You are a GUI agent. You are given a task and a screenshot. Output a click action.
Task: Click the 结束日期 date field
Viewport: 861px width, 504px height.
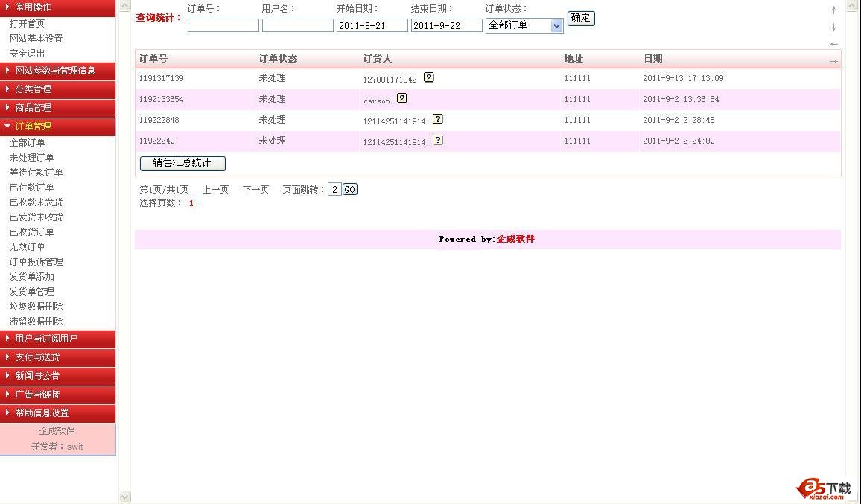(x=447, y=25)
